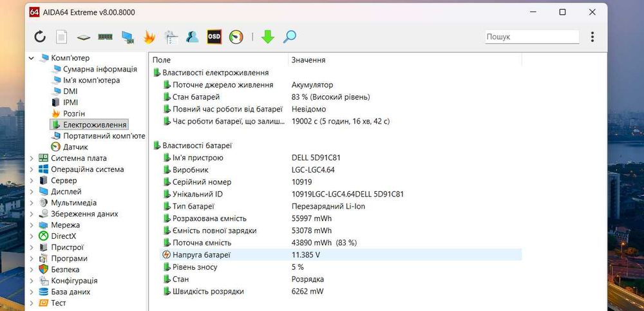644x311 pixels.
Task: Open the memory benchmark RAM icon
Action: pyautogui.click(x=105, y=37)
